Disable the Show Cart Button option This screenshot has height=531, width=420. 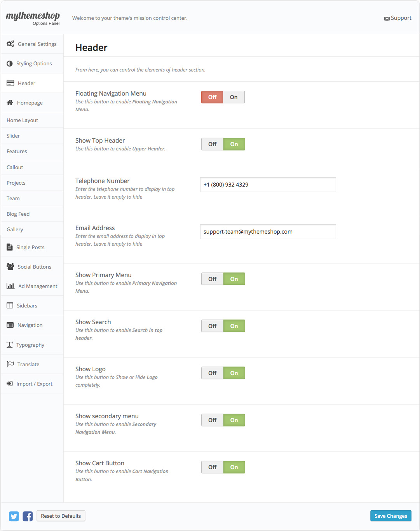(212, 467)
